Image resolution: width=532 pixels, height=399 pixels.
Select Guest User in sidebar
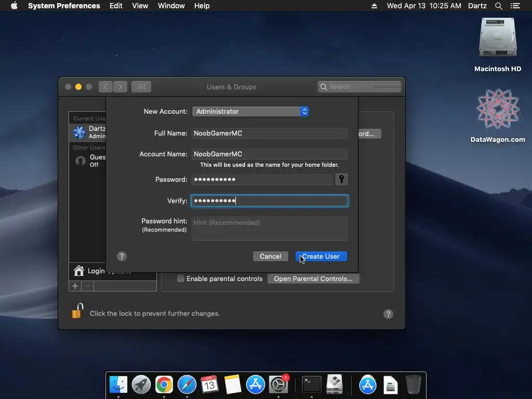pos(88,161)
